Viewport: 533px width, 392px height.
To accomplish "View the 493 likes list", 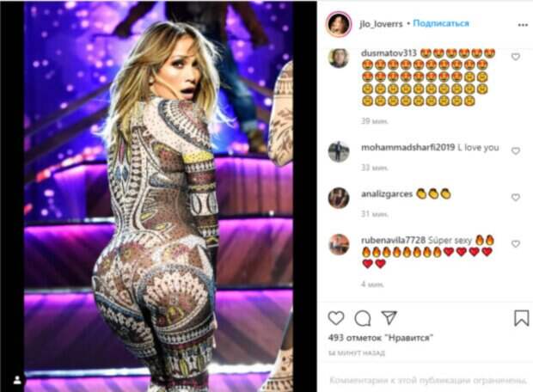I will [x=380, y=338].
